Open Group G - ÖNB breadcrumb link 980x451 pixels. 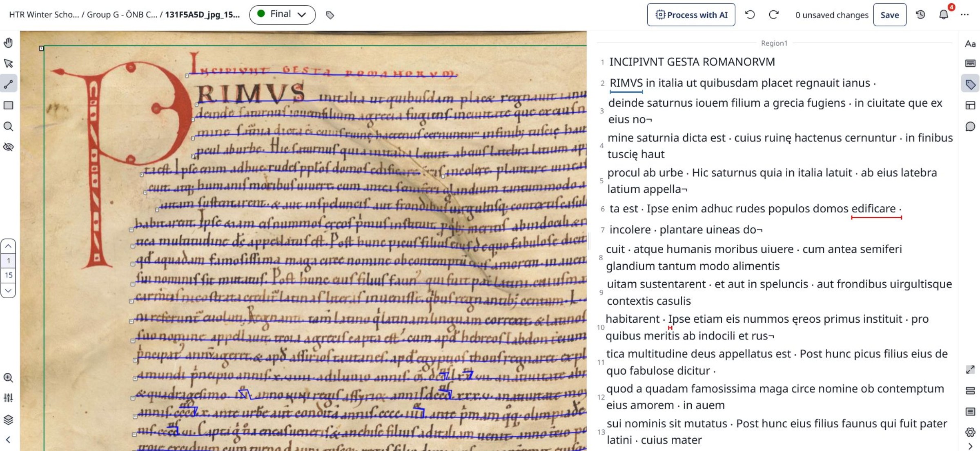122,15
